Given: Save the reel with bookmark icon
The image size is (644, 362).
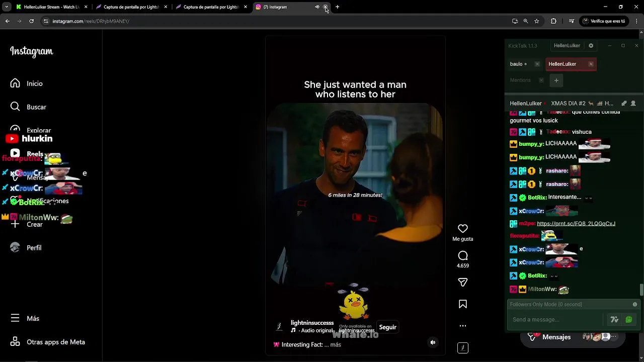Looking at the screenshot, I should (463, 304).
